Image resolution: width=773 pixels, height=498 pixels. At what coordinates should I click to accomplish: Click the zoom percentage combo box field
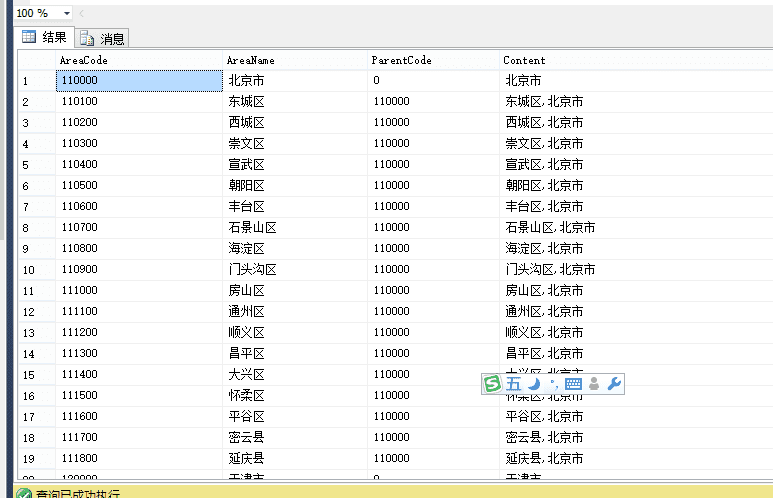tap(43, 13)
